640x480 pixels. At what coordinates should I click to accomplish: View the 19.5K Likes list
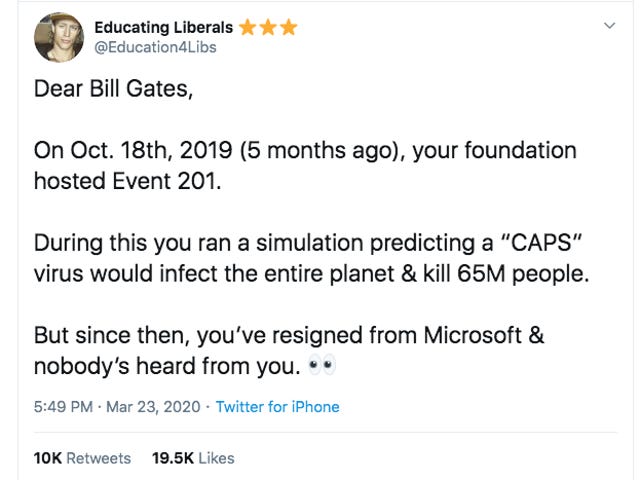[193, 458]
